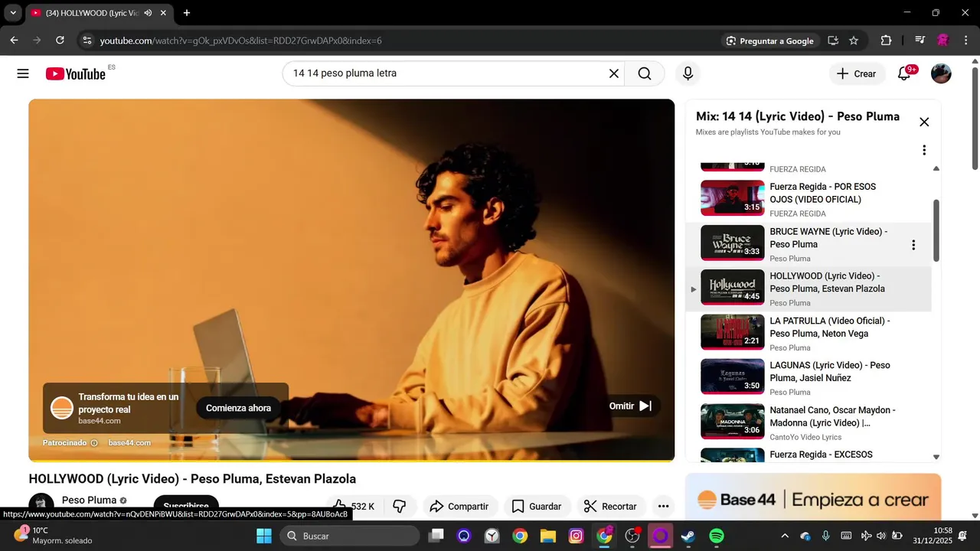
Task: Play BRUCE WAYNE Lyric Video thumbnail
Action: [733, 243]
